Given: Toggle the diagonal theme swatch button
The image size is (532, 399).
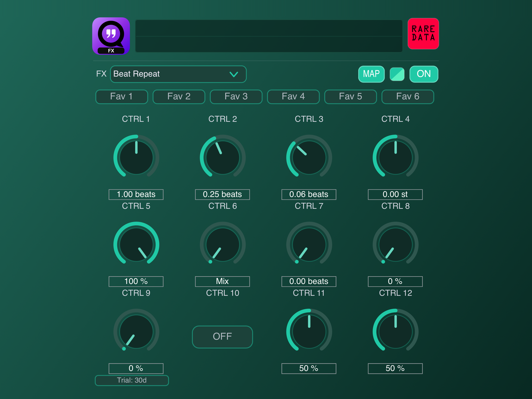Looking at the screenshot, I should (x=397, y=74).
